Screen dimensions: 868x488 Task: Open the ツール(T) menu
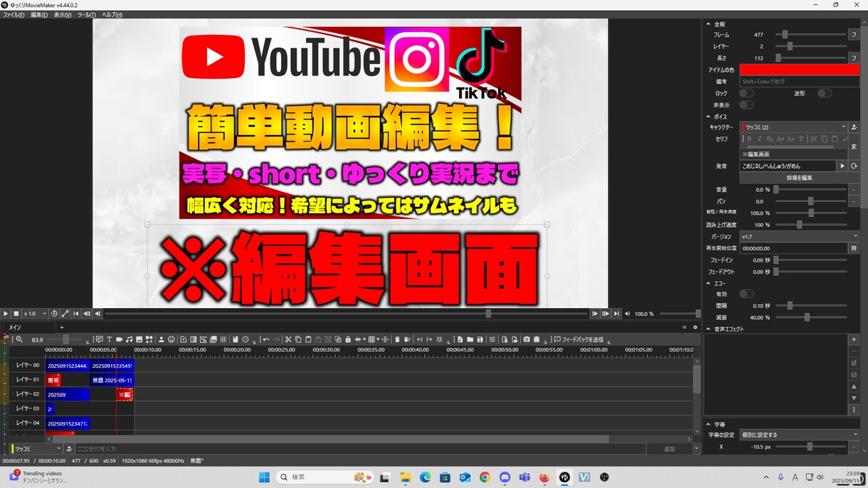pyautogui.click(x=86, y=14)
